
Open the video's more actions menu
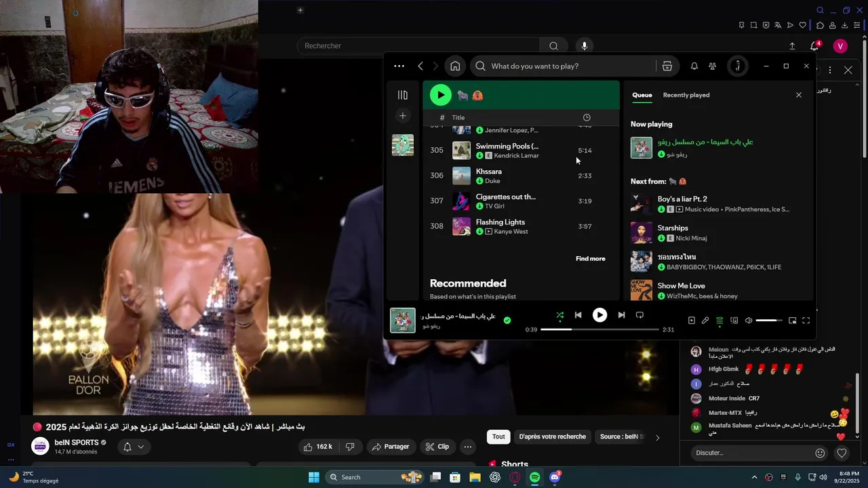(467, 447)
